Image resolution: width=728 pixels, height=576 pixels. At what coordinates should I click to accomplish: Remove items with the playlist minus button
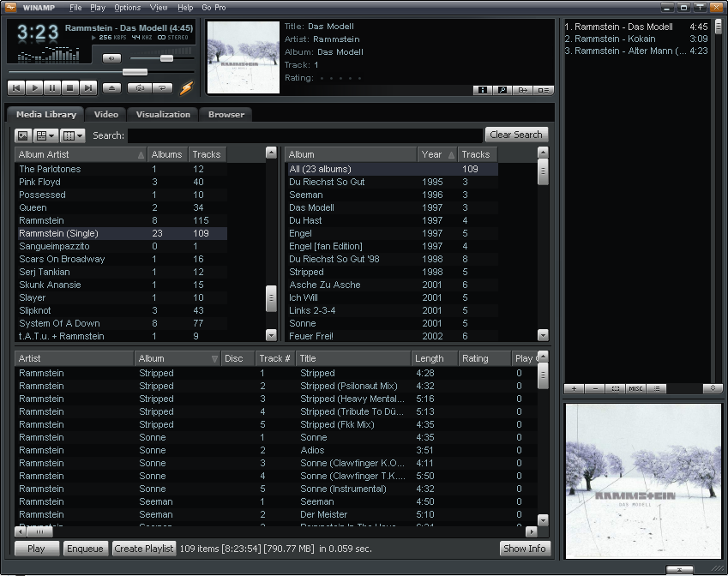(595, 388)
